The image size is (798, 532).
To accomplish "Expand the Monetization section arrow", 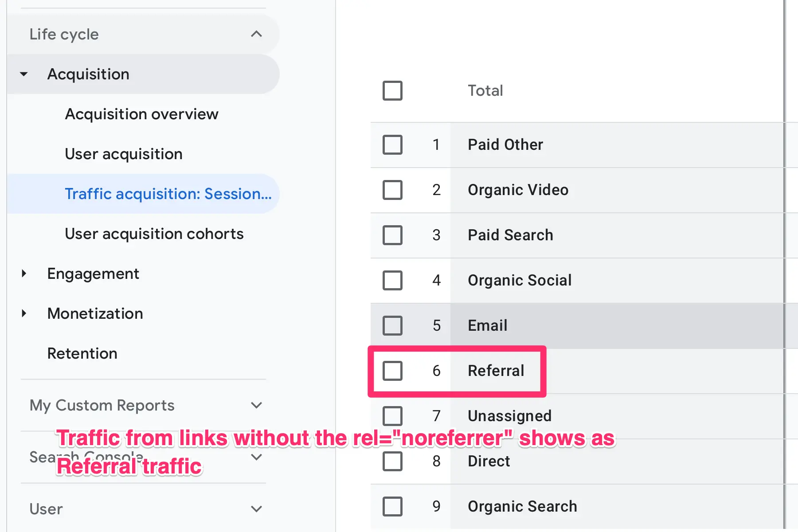I will point(24,313).
